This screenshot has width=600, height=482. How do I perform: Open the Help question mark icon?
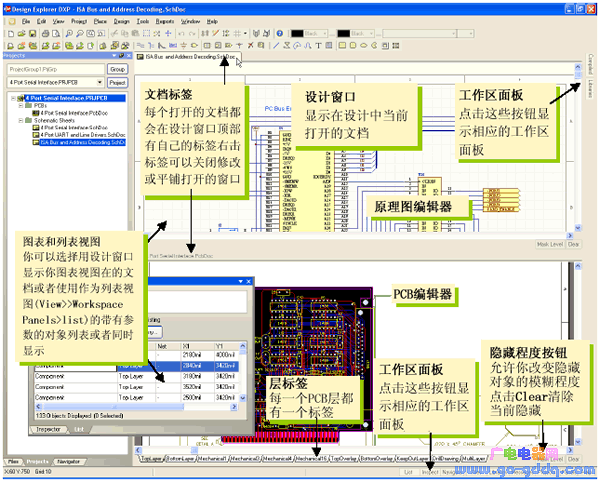(277, 33)
